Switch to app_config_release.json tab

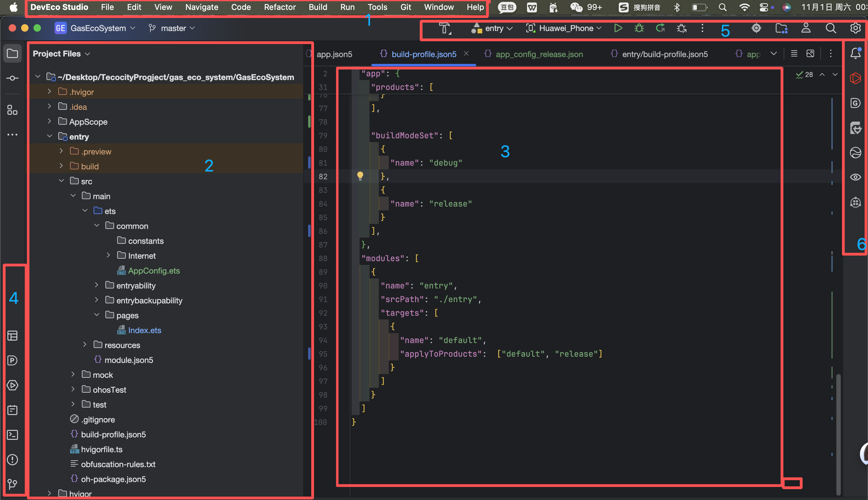[x=539, y=54]
